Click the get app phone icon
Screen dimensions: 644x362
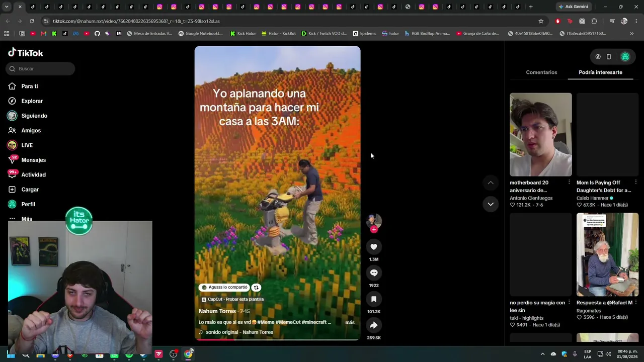tap(609, 57)
